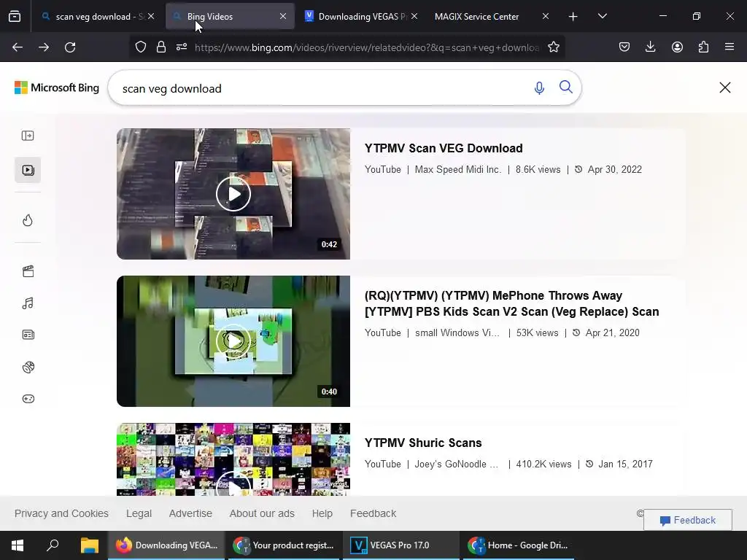747x560 pixels.
Task: Go back to the previous page
Action: click(x=18, y=47)
